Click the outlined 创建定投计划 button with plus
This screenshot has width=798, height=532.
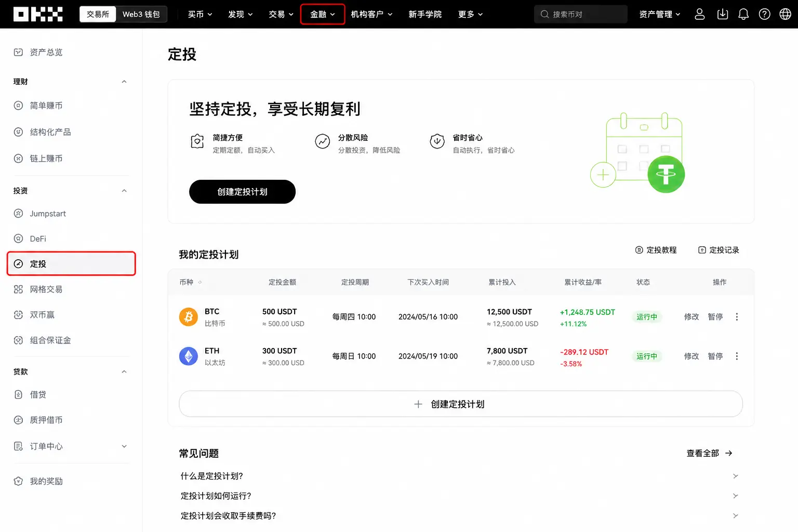461,404
